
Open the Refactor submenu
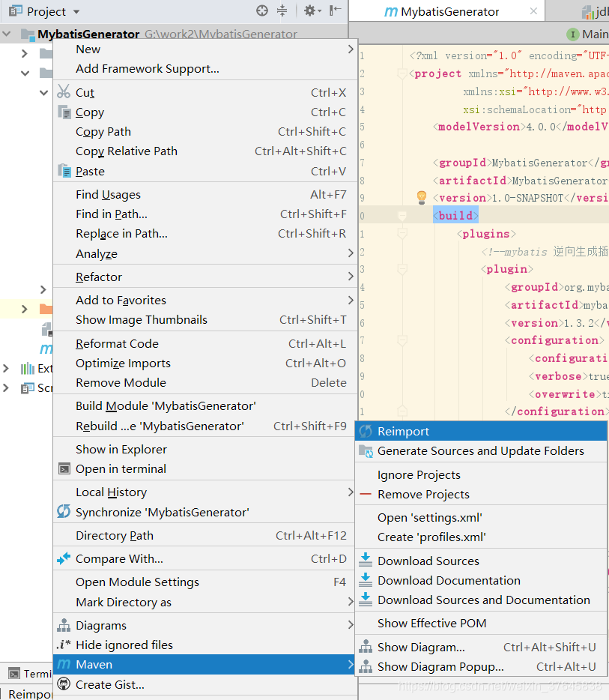coord(205,277)
